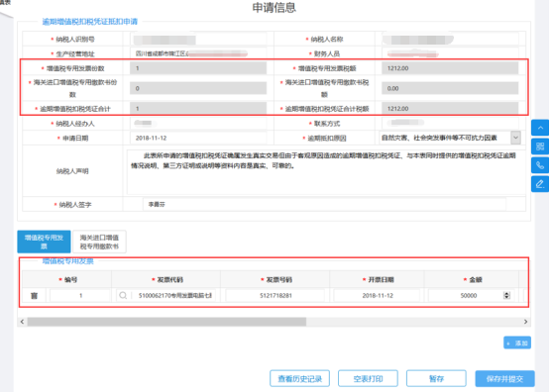The width and height of the screenshot is (550, 392).
Task: Click the 开票日期 column header
Action: (x=379, y=279)
